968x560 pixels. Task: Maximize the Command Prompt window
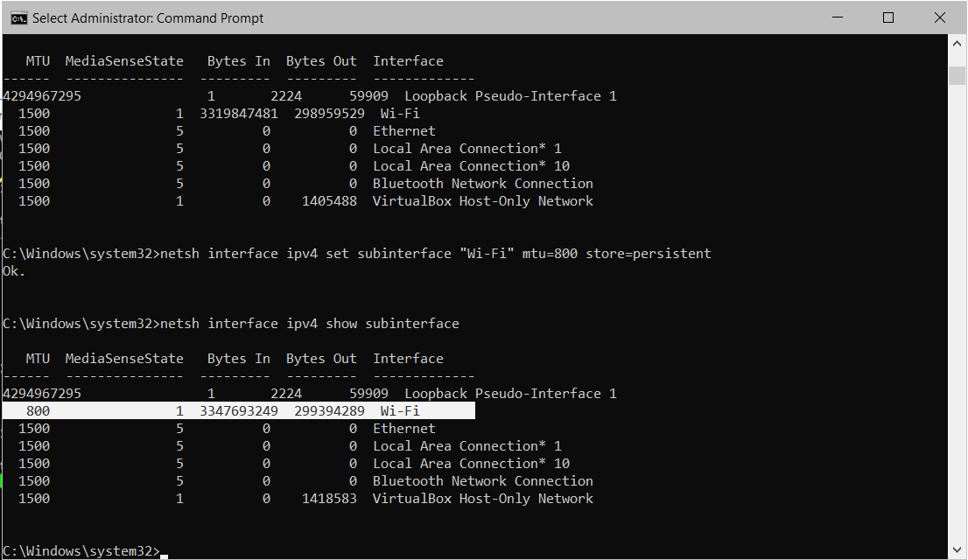click(x=888, y=17)
